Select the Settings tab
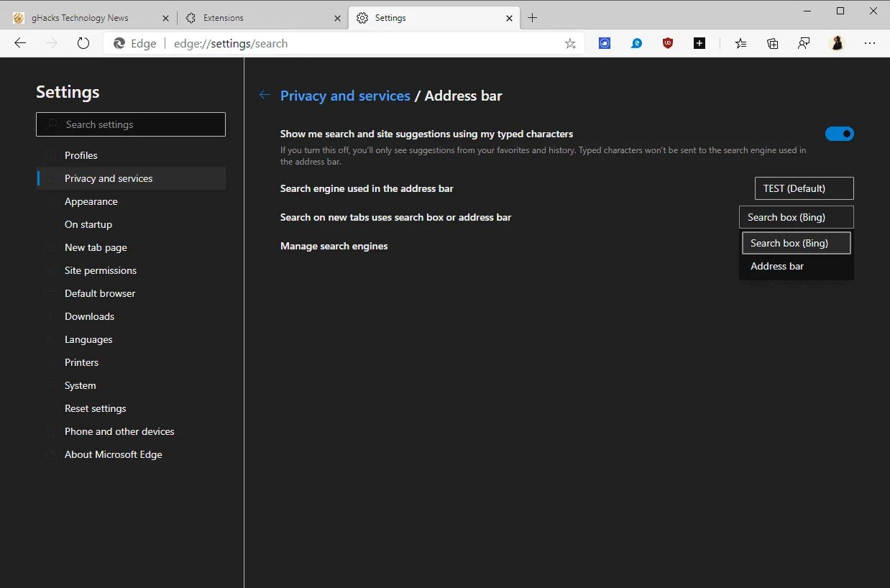 [434, 18]
